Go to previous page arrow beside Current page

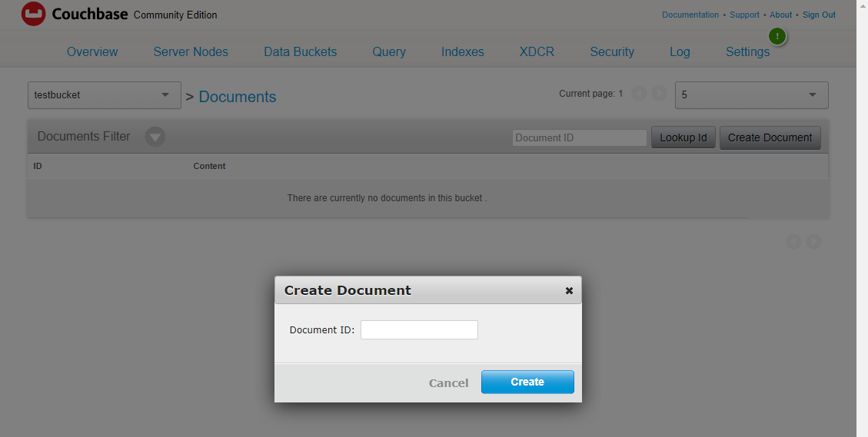[640, 94]
